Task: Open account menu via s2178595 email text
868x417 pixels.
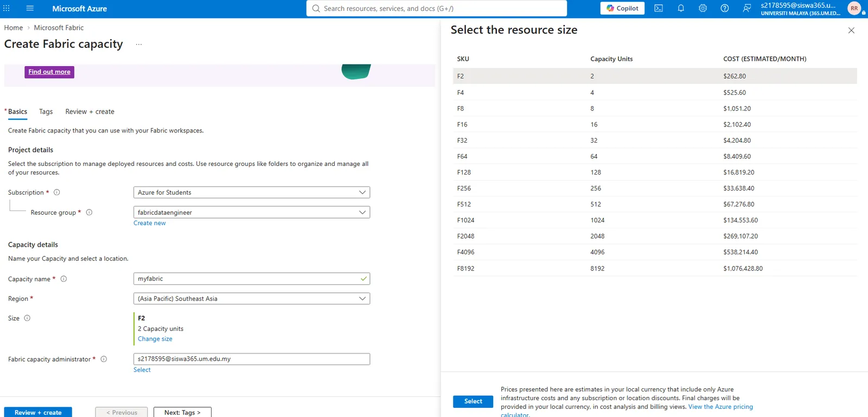Action: coord(798,5)
